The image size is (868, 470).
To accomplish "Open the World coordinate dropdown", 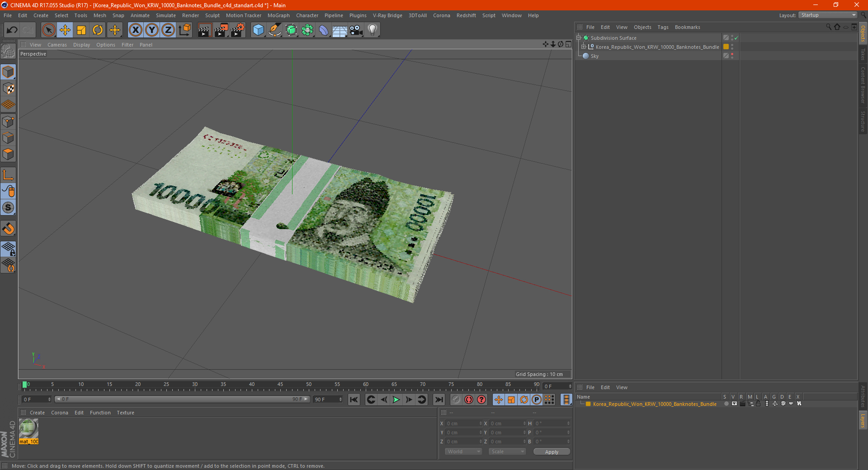I will [463, 451].
